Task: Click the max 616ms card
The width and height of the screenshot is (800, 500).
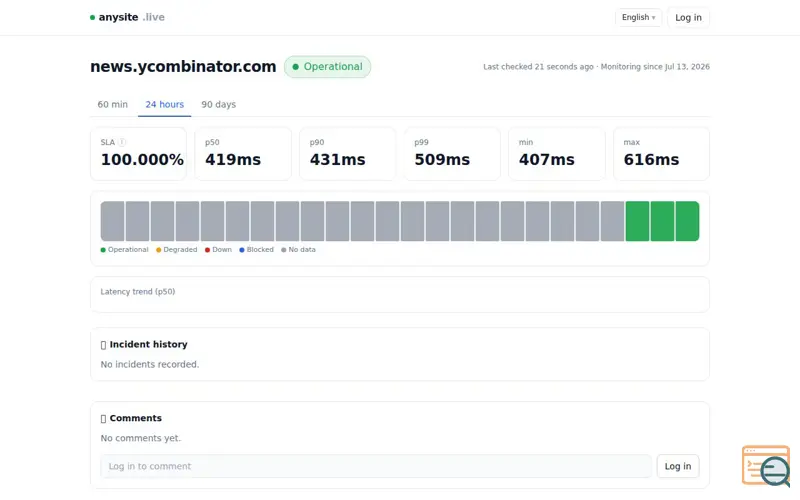Action: pos(661,154)
